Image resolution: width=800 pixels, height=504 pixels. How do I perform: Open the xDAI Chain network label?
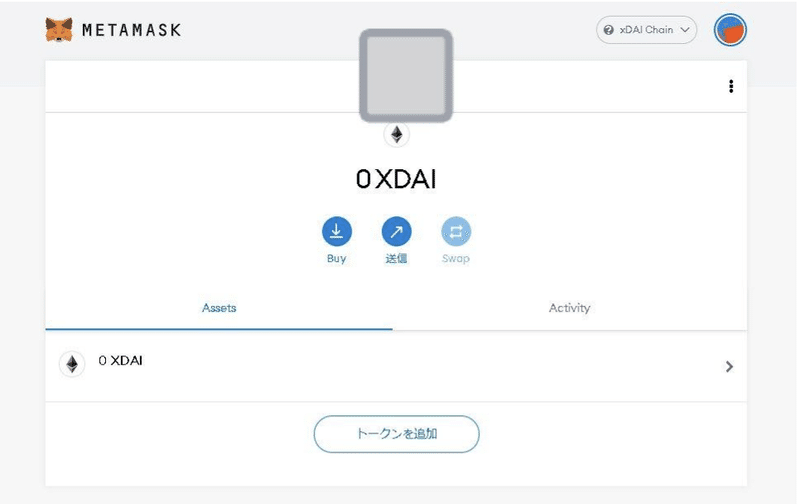(x=646, y=30)
